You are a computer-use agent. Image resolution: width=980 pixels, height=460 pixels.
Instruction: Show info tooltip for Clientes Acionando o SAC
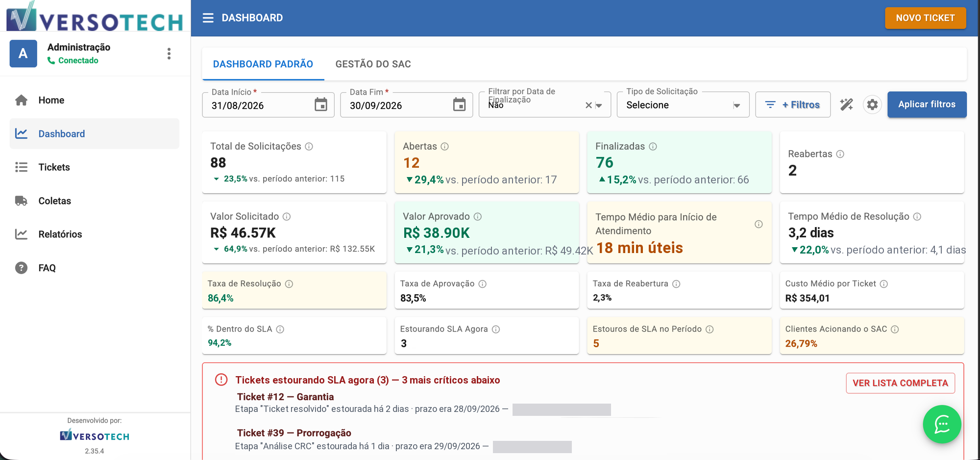pos(895,330)
